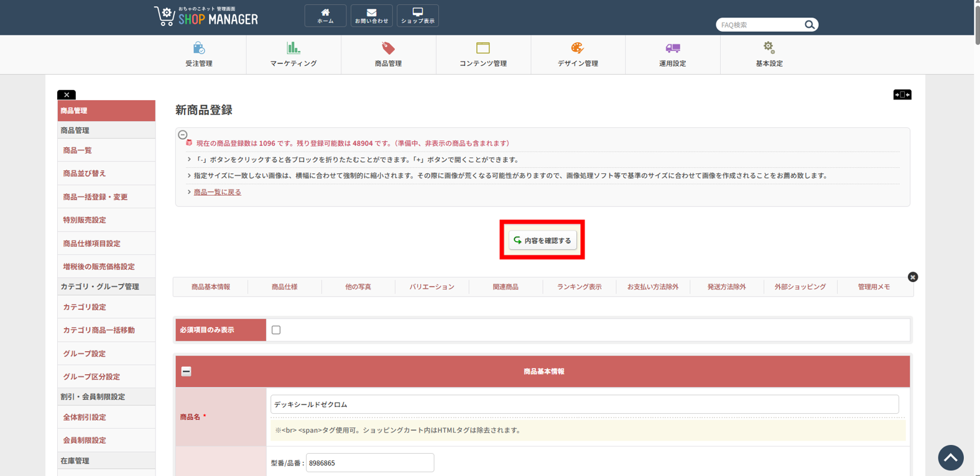
Task: Collapse the info notice box with the minus icon
Action: pyautogui.click(x=183, y=135)
